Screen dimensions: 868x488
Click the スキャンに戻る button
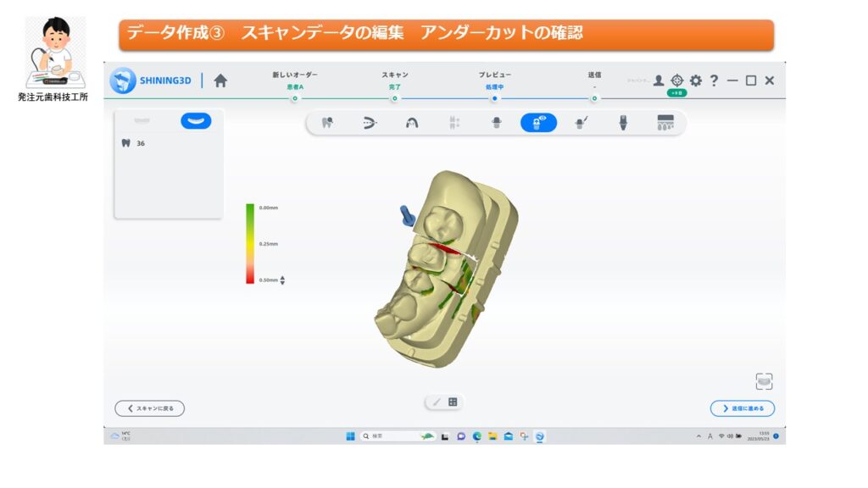[150, 408]
